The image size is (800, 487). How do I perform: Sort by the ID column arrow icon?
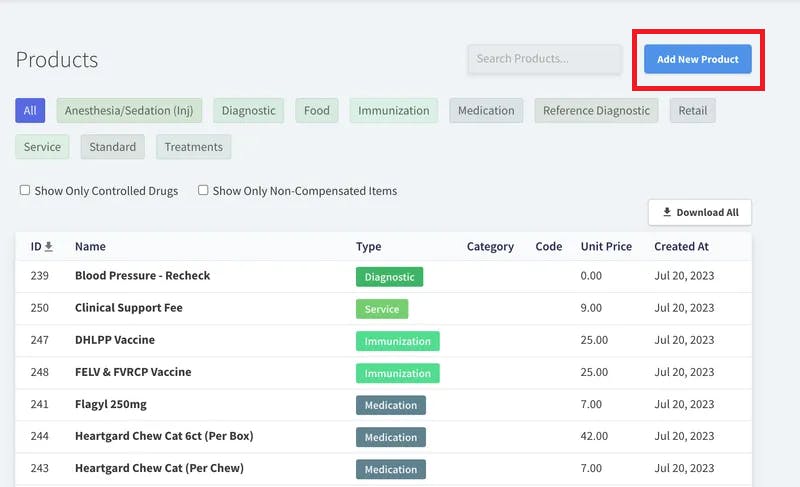[x=48, y=247]
